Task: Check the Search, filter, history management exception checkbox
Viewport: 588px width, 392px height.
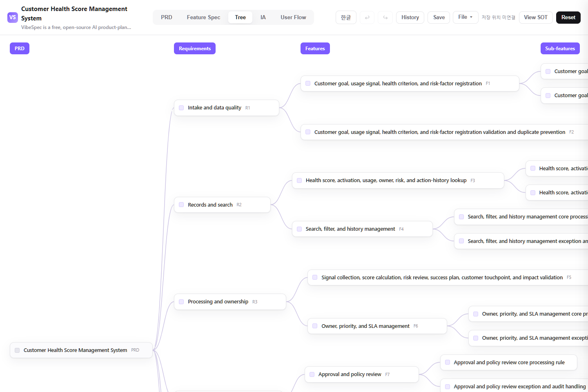Action: 461,241
